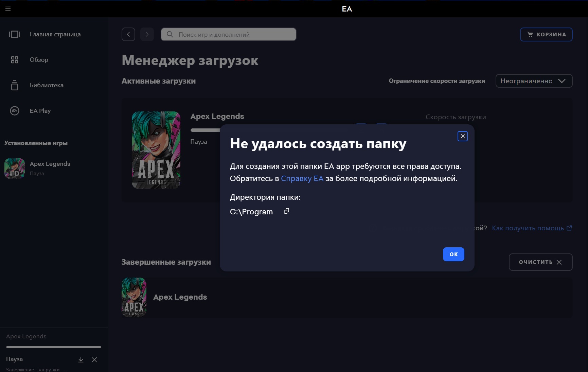Click the Home page sidebar icon
This screenshot has height=372, width=588.
click(x=15, y=34)
